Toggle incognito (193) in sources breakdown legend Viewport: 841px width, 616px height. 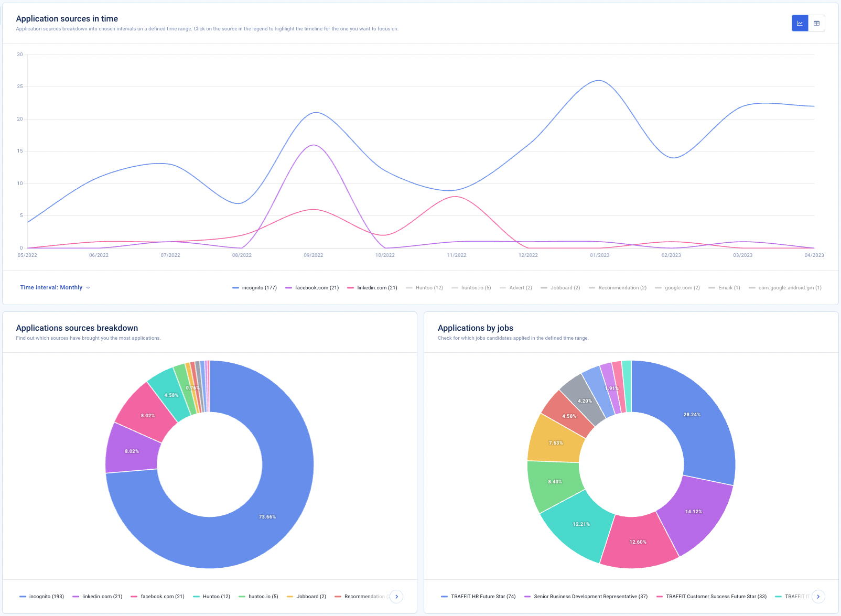click(42, 597)
